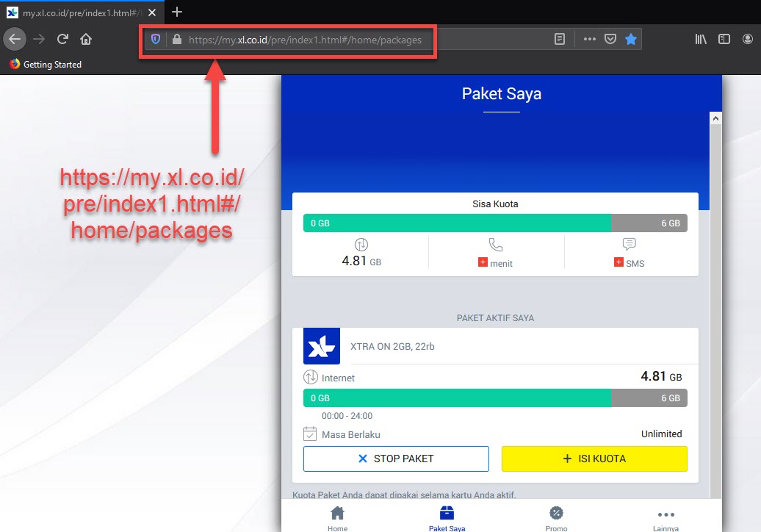
Task: Go to the Home tab
Action: pyautogui.click(x=337, y=519)
